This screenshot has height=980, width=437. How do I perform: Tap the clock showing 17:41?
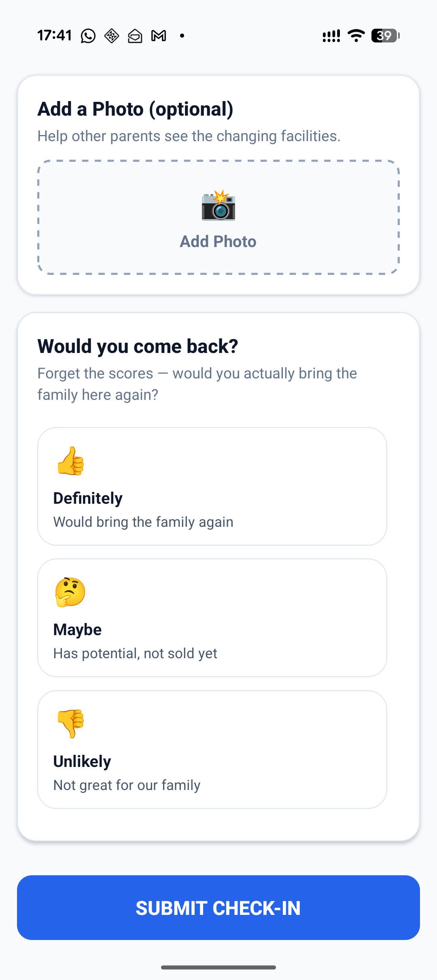tap(55, 35)
